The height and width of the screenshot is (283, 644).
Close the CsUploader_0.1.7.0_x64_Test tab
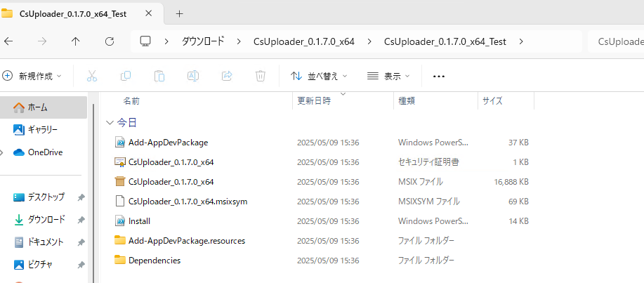149,13
